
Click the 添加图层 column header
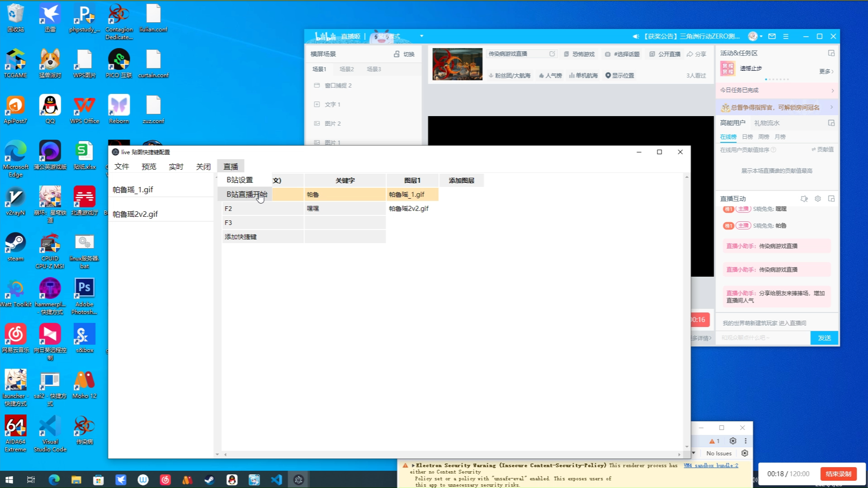pos(461,181)
